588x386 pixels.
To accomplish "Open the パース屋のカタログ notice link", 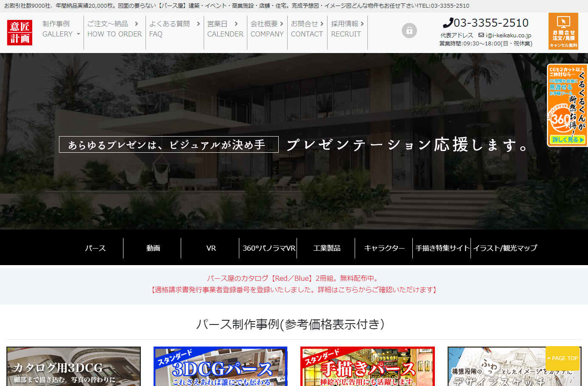I will [294, 278].
